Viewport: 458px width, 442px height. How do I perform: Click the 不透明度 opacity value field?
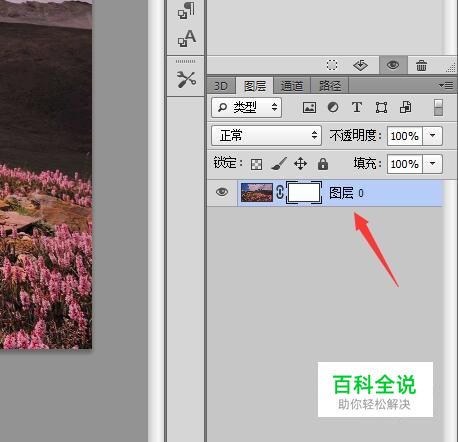click(x=404, y=136)
